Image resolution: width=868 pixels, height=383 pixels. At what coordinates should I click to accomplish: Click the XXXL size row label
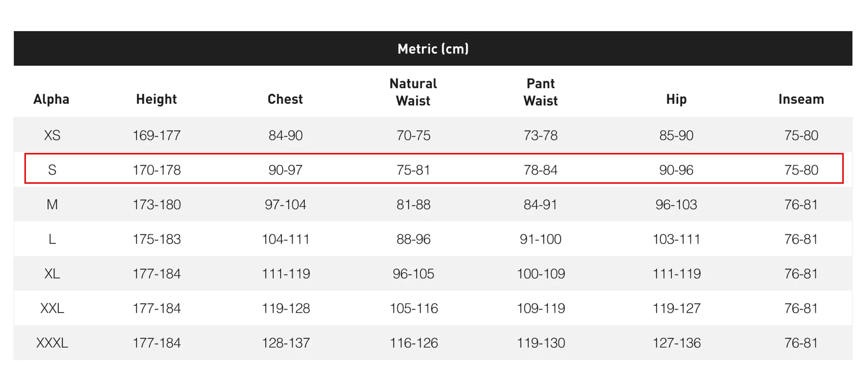(52, 343)
